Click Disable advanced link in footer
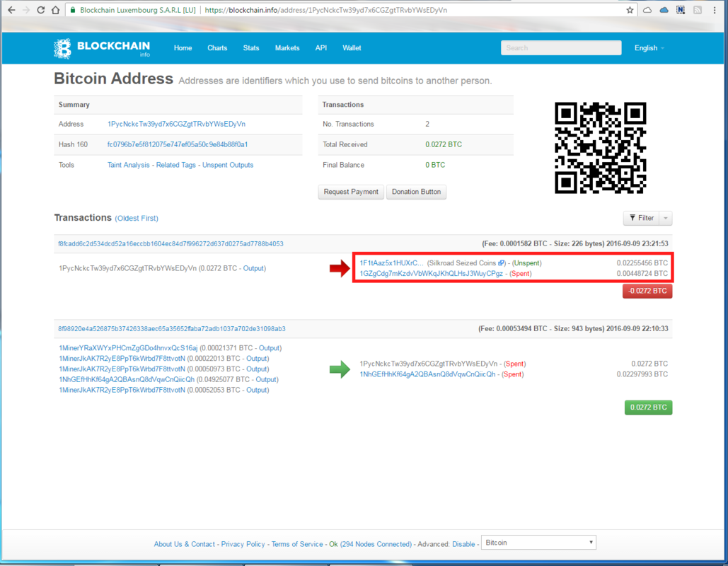Screen dimensions: 728x566 (463, 544)
